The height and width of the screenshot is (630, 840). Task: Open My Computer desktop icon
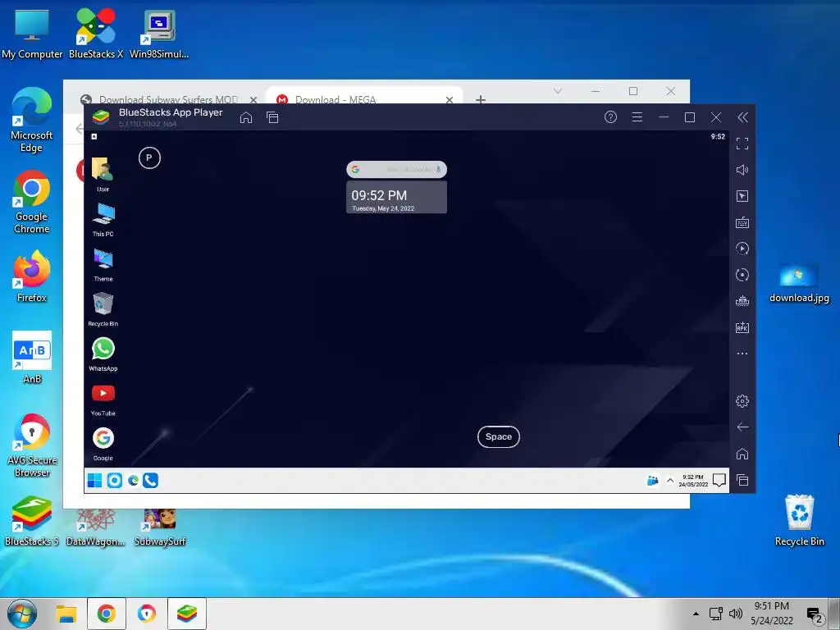(x=32, y=34)
